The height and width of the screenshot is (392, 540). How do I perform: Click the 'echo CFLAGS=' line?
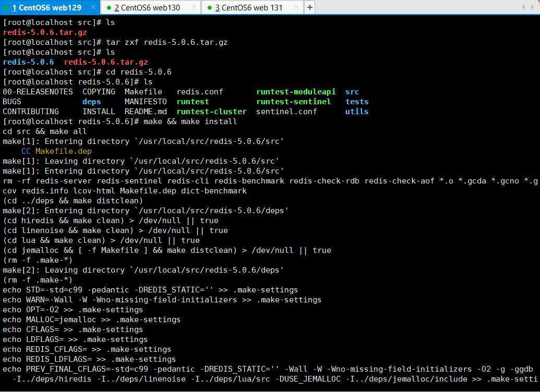(73, 329)
